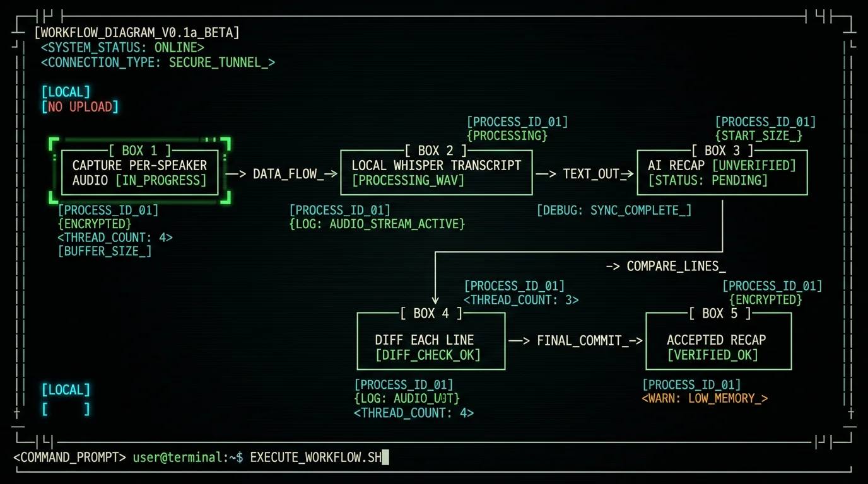The height and width of the screenshot is (484, 868).
Task: Select the BOX 1 header label
Action: pos(140,151)
